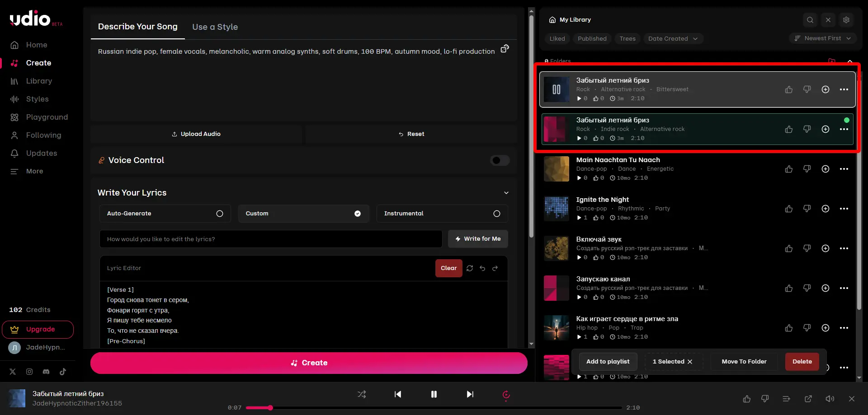Open the current song in external view icon
The height and width of the screenshot is (415, 868).
click(x=808, y=399)
